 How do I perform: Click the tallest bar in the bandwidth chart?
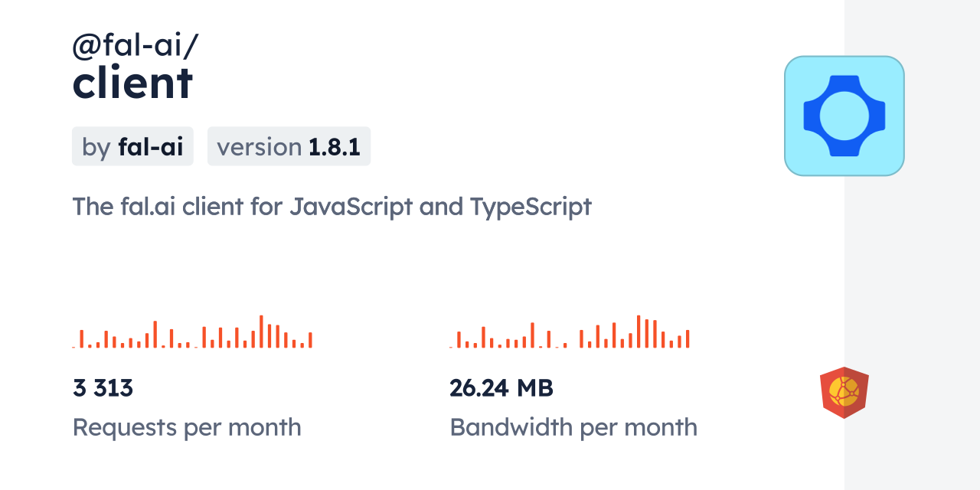(639, 332)
